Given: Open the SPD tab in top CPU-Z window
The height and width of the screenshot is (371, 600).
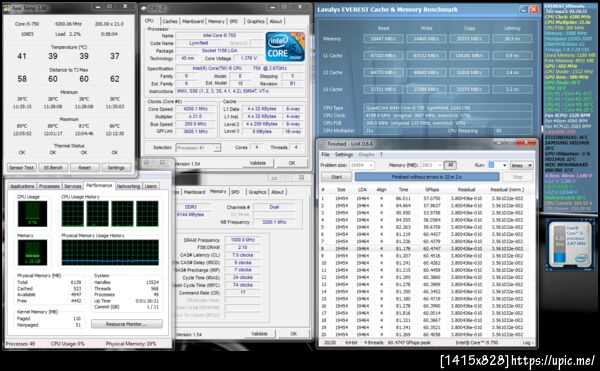Looking at the screenshot, I should [x=234, y=21].
